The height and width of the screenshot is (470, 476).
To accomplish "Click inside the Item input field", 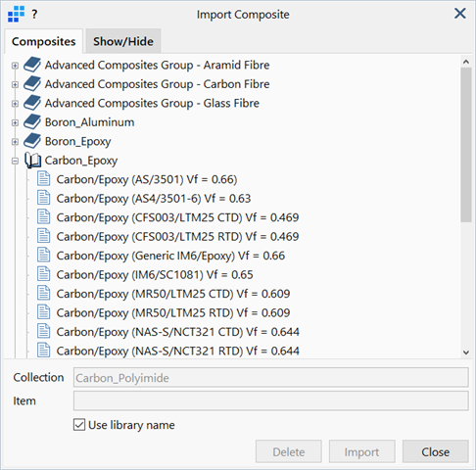I will tap(271, 400).
